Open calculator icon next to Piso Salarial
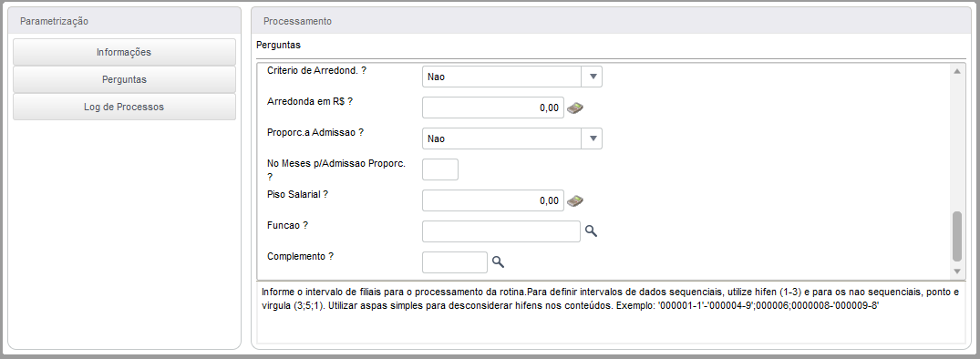The image size is (980, 359). pos(575,201)
